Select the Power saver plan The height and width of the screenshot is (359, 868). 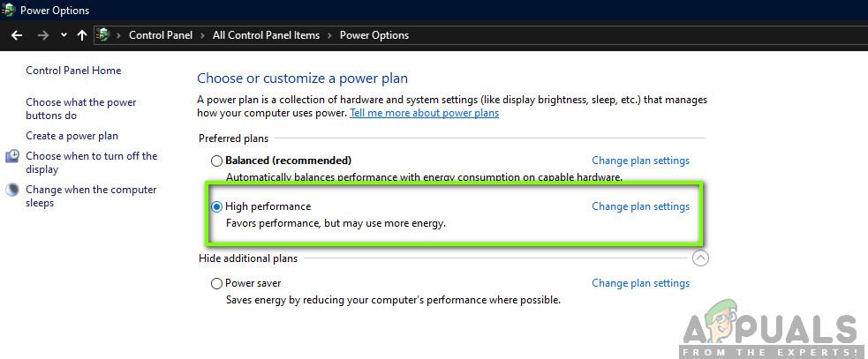click(x=216, y=283)
